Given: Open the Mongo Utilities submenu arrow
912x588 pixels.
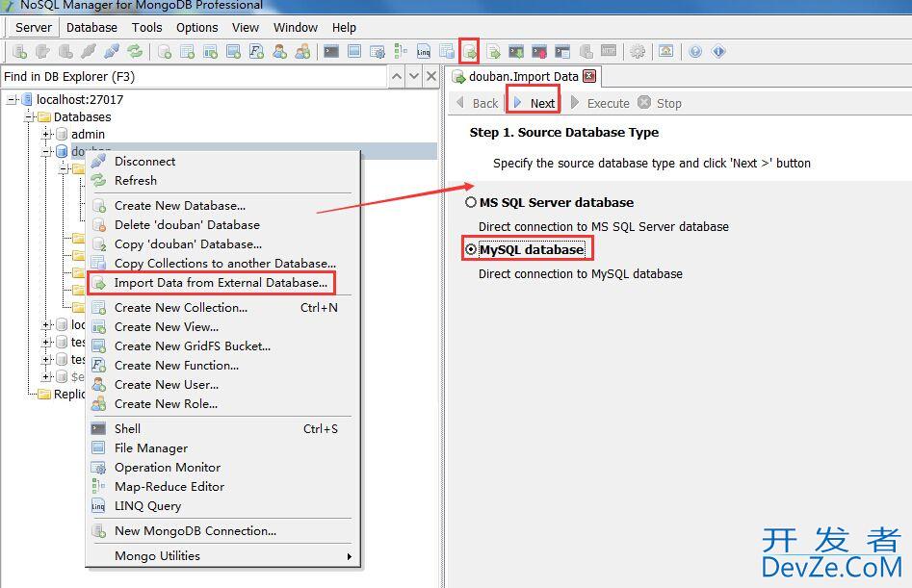Looking at the screenshot, I should (349, 556).
